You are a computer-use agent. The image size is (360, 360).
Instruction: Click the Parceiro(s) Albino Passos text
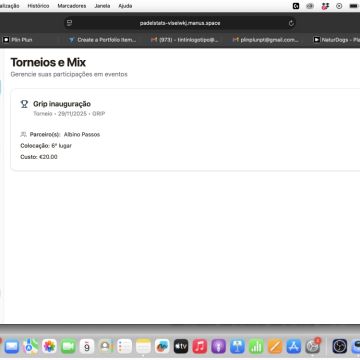[x=60, y=135]
